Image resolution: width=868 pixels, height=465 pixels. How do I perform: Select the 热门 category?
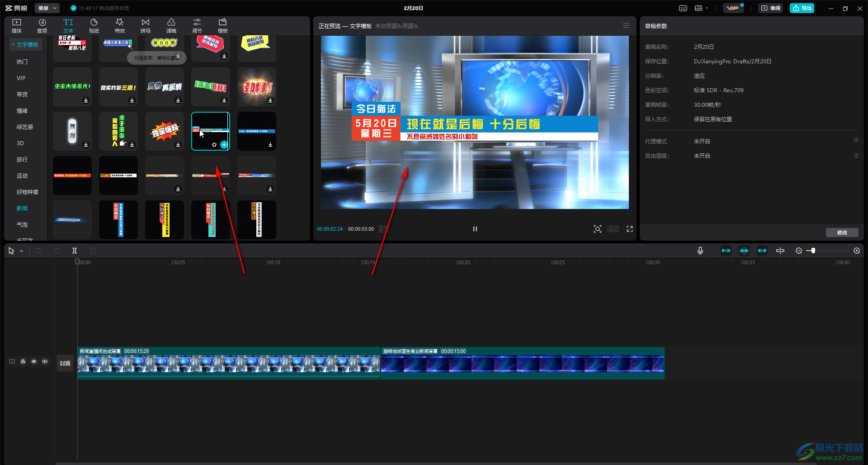22,62
